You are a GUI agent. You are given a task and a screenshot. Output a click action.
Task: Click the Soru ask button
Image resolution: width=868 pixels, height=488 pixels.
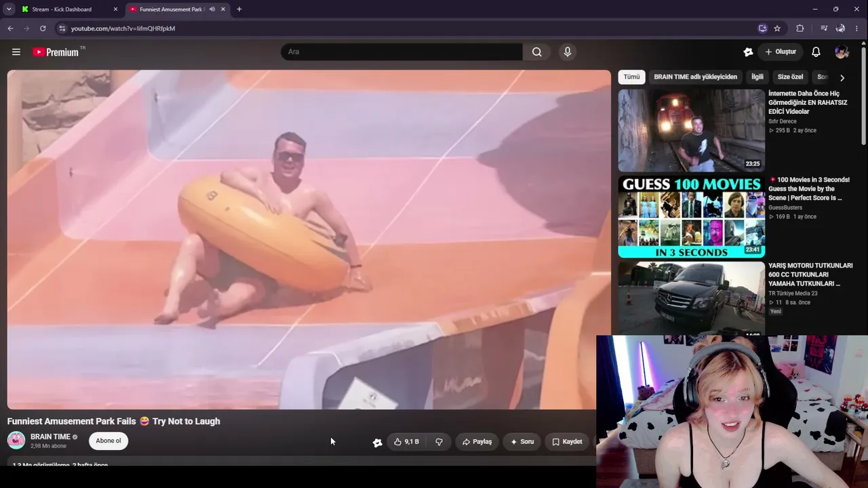point(522,442)
